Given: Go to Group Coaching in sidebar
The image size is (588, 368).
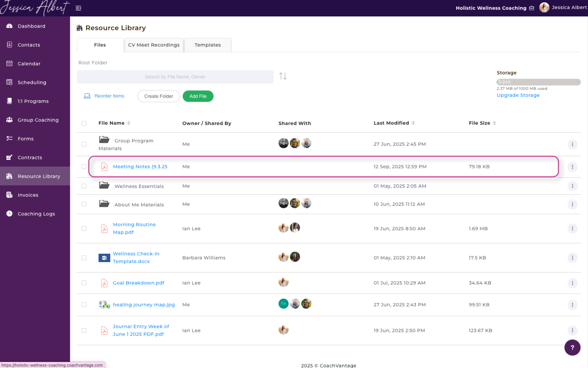Looking at the screenshot, I should click(x=38, y=120).
